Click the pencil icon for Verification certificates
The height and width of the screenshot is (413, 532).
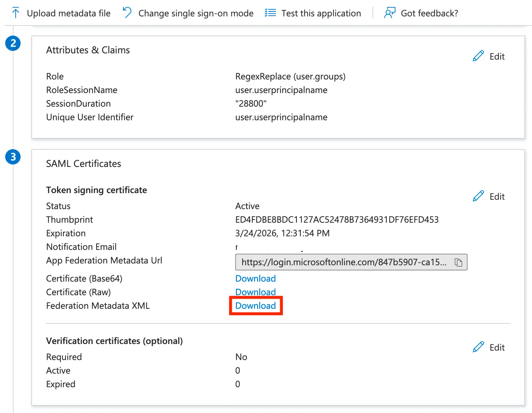click(x=478, y=347)
